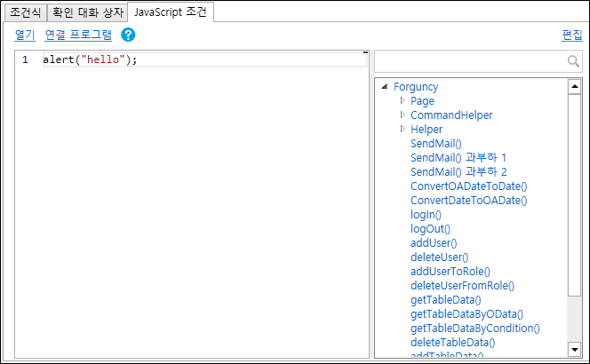Image resolution: width=590 pixels, height=364 pixels.
Task: Click the 편집 link
Action: (572, 36)
